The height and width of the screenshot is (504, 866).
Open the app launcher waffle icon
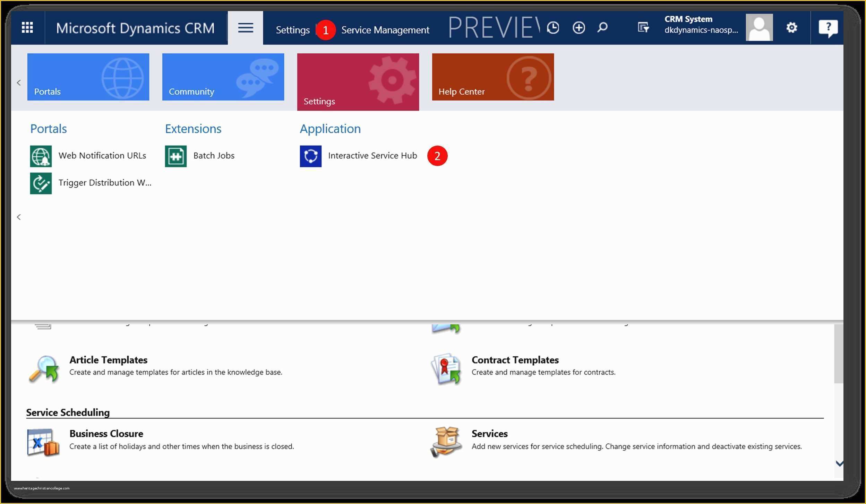(x=27, y=27)
